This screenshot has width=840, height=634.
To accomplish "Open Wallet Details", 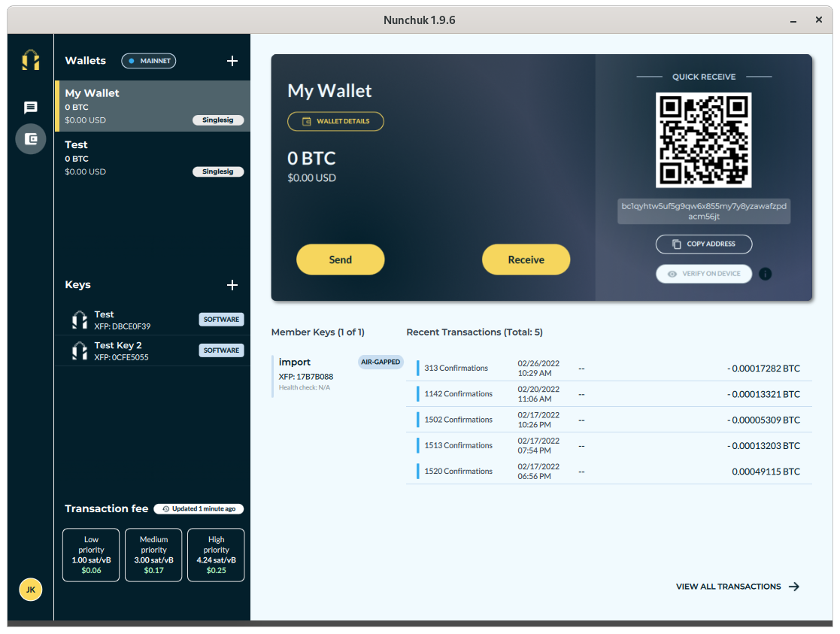I will pos(335,122).
